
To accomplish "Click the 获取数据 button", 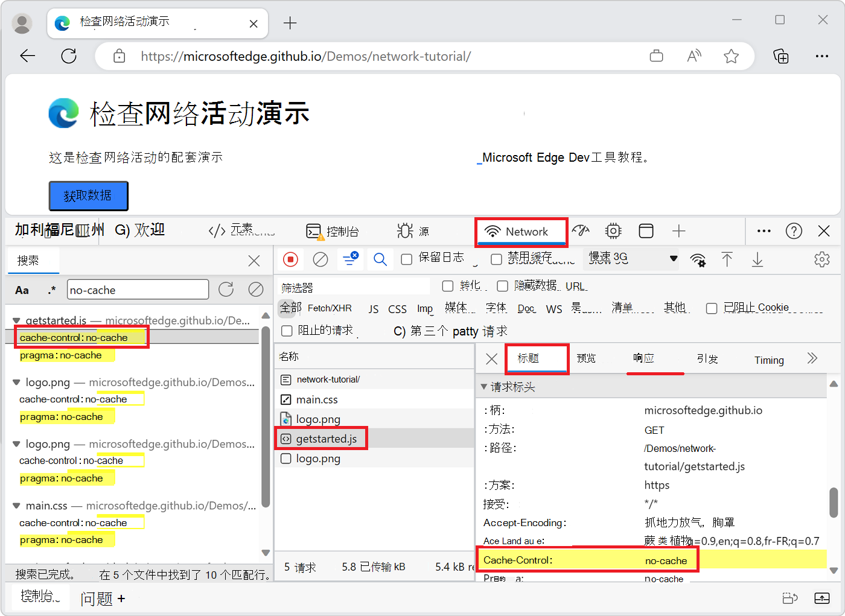I will pyautogui.click(x=88, y=195).
